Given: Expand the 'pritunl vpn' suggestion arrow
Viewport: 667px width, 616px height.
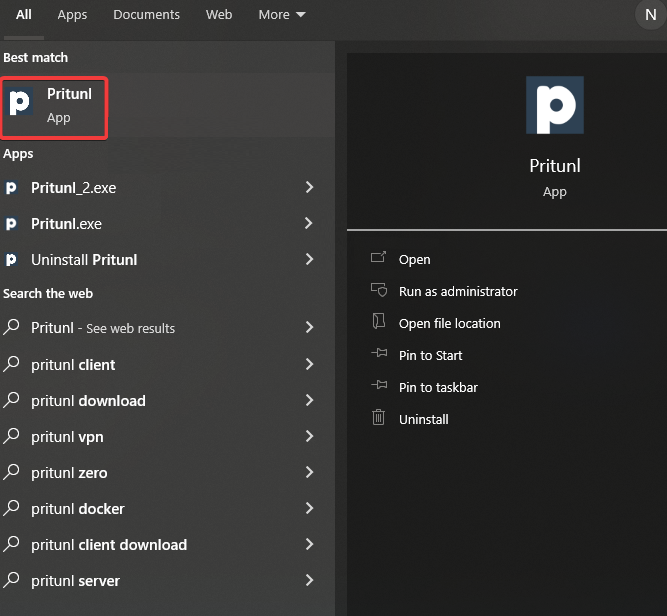Looking at the screenshot, I should 309,436.
